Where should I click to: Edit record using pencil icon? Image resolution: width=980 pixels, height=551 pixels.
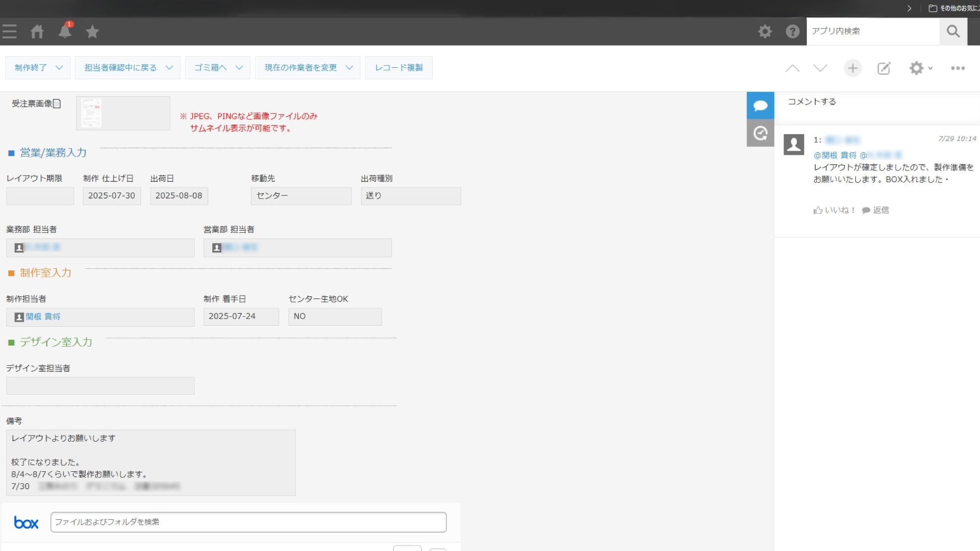pos(884,68)
